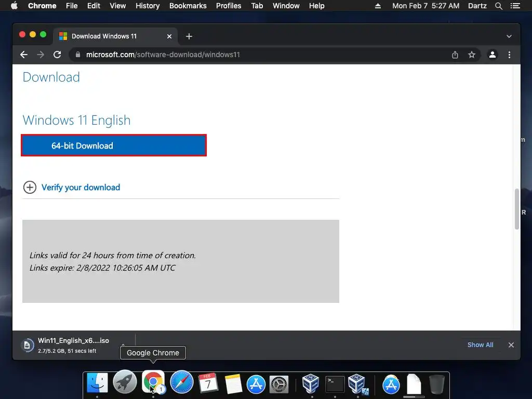Click the downloading file progress icon
This screenshot has width=532, height=399.
(27, 345)
